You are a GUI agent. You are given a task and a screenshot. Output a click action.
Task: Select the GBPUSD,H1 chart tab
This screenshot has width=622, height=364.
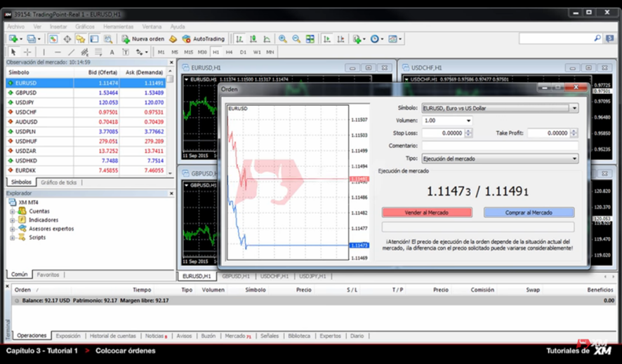236,276
